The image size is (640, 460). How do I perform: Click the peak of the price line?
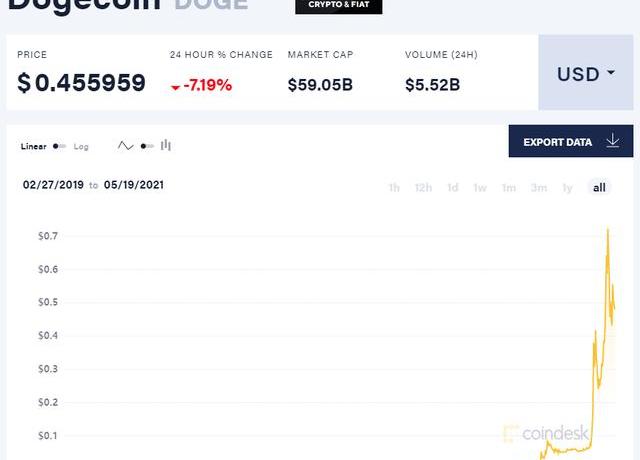[608, 230]
